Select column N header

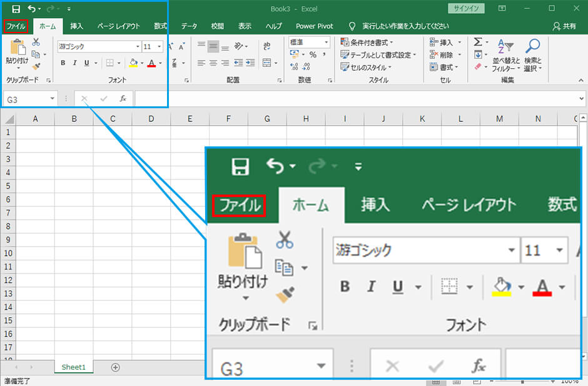(x=538, y=119)
